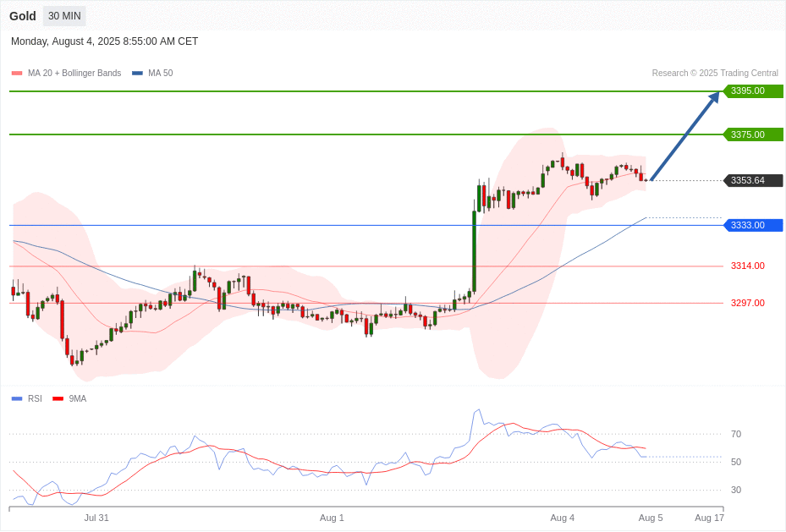The image size is (786, 532).
Task: Select the 3375.00 green resistance label
Action: click(753, 134)
